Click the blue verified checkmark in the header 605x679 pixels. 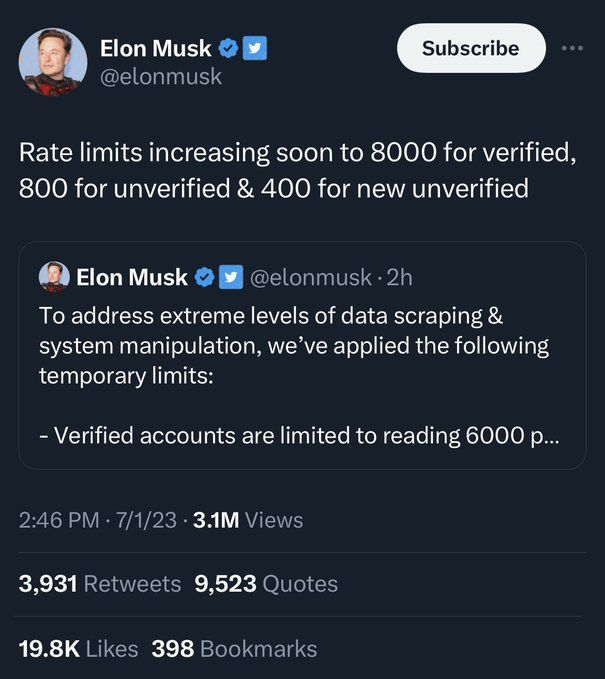coord(230,48)
